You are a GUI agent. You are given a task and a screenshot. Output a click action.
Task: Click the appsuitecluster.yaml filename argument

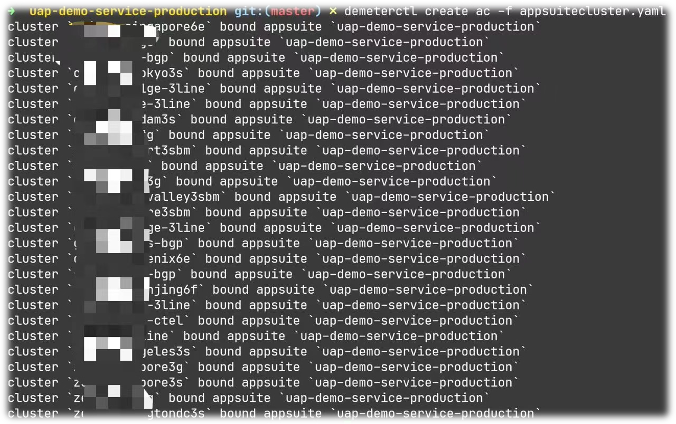click(x=593, y=11)
